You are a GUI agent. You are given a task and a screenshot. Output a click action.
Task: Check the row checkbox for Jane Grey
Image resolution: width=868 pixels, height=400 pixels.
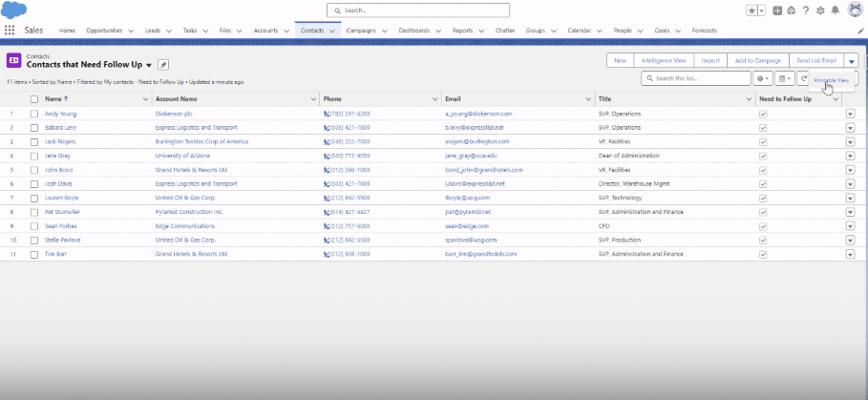[34, 156]
